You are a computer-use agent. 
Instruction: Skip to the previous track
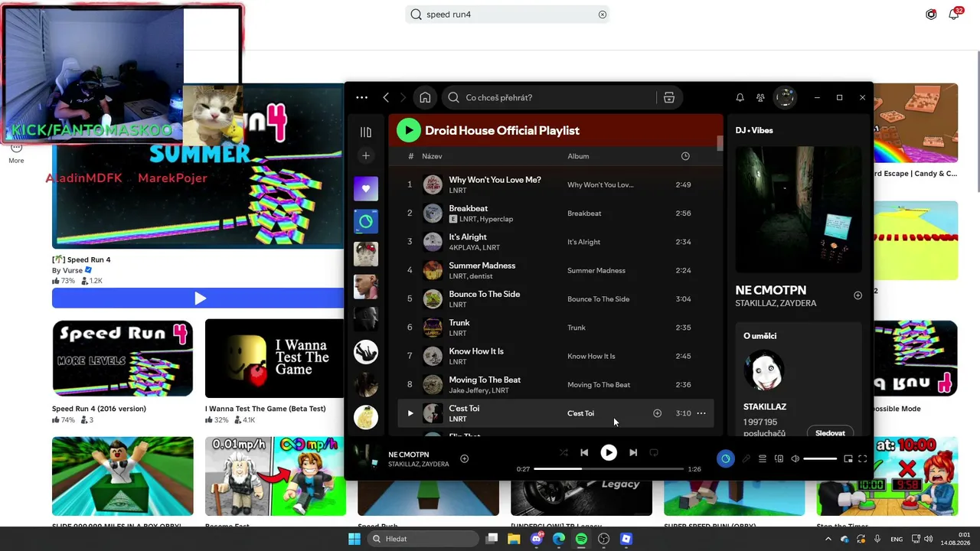tap(584, 452)
